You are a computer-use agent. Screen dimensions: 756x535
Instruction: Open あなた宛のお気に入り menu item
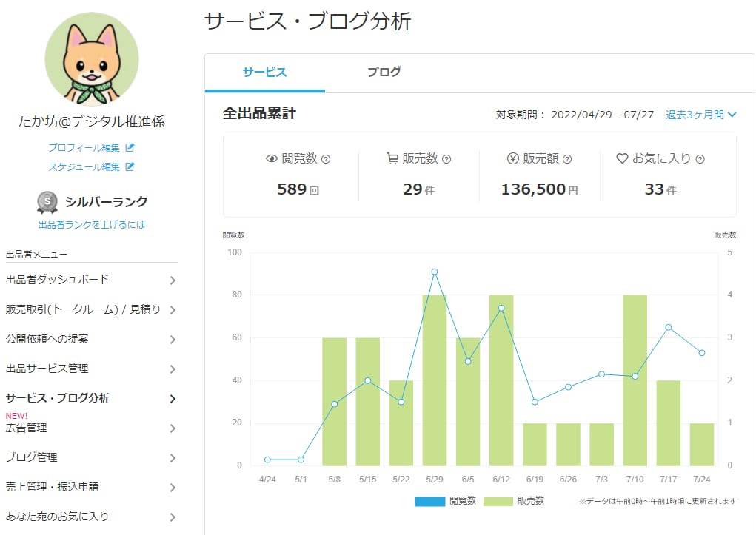coord(57,517)
